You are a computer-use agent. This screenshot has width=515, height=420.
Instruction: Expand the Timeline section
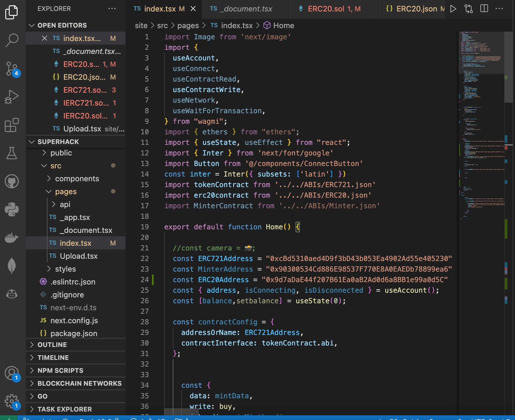click(76, 358)
